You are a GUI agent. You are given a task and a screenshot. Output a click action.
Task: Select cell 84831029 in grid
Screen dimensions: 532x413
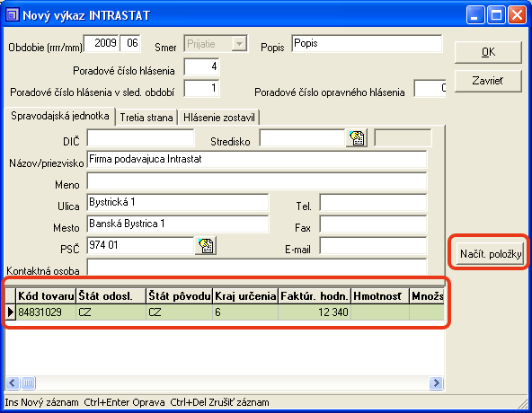[46, 312]
